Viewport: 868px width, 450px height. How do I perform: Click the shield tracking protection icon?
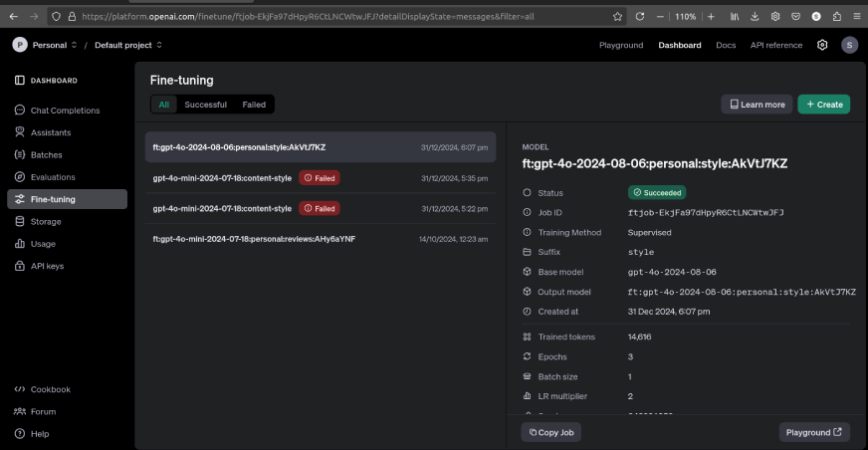[56, 17]
